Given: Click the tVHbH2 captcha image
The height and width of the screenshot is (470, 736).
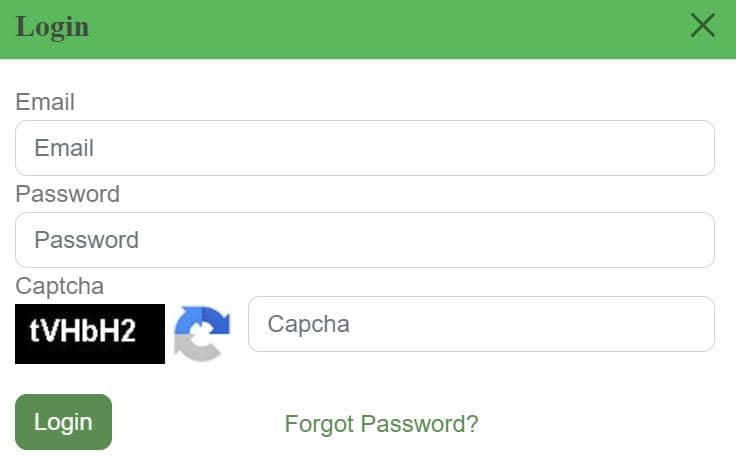Looking at the screenshot, I should [90, 333].
